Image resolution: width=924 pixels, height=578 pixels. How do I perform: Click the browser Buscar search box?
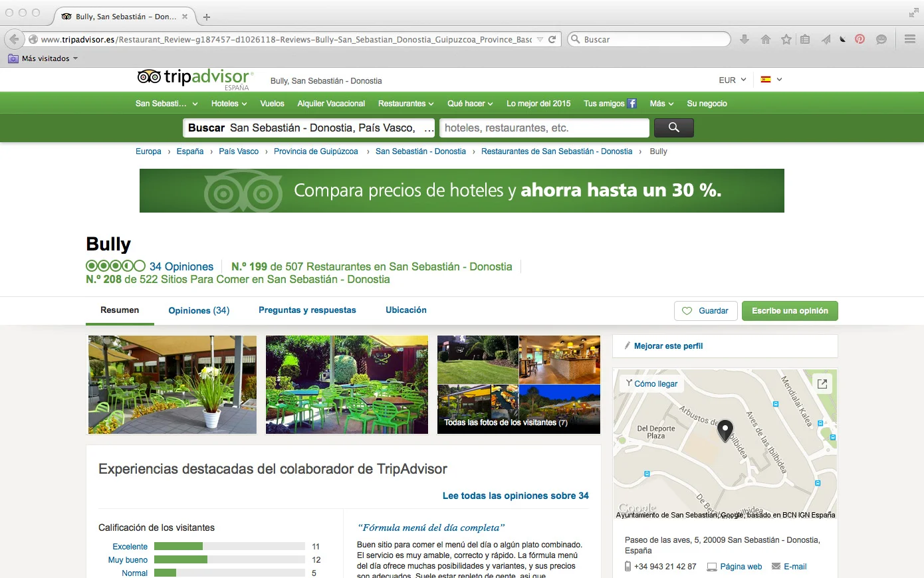click(649, 39)
